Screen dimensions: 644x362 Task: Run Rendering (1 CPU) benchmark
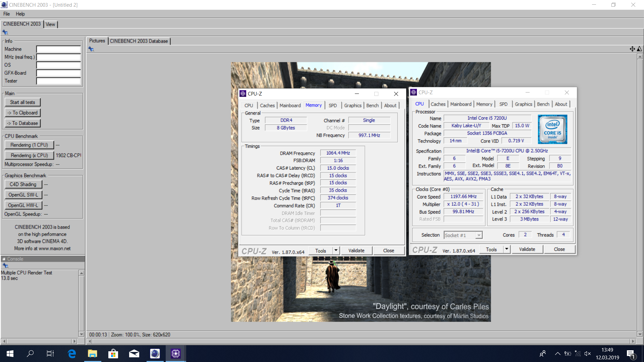click(x=29, y=145)
